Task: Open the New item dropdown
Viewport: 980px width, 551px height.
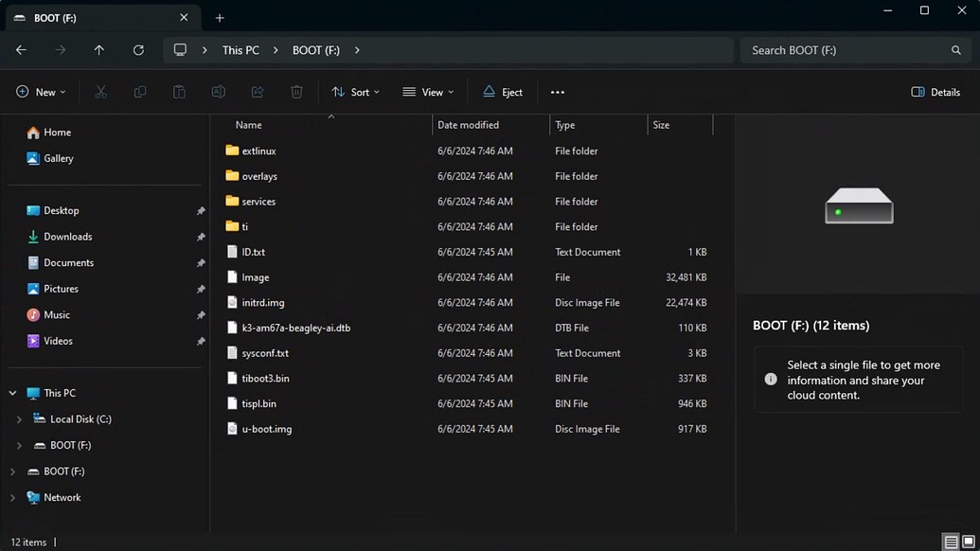Action: click(42, 92)
